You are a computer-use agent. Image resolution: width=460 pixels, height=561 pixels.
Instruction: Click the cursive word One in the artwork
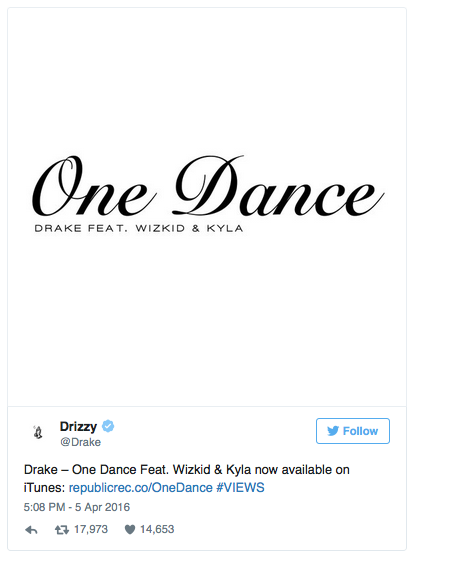coord(94,186)
